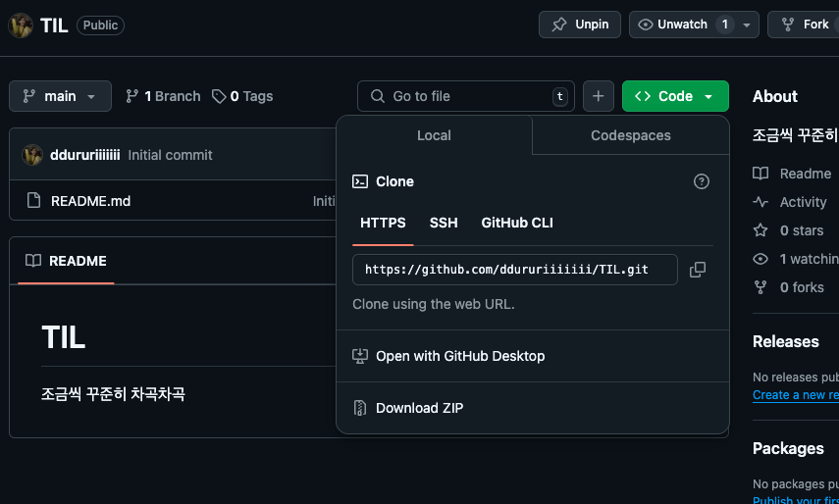Select the HTTPS clone tab
The height and width of the screenshot is (504, 839).
[x=383, y=223]
